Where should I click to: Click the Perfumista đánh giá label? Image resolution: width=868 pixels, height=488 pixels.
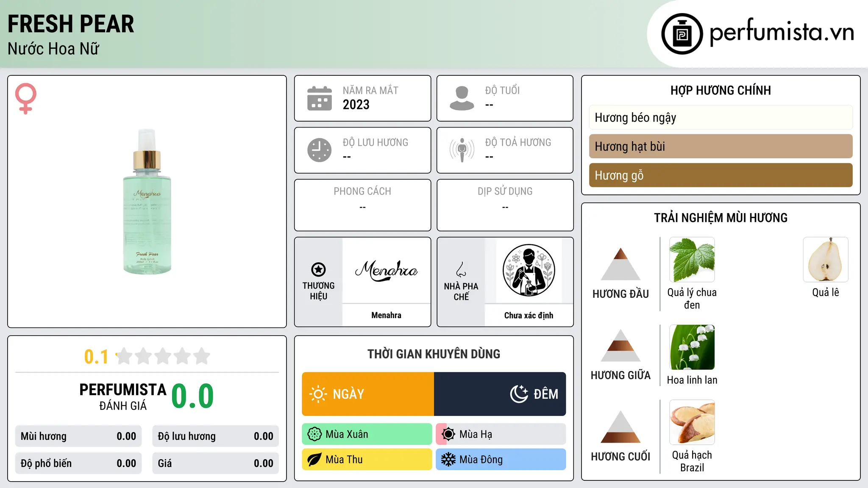(123, 396)
